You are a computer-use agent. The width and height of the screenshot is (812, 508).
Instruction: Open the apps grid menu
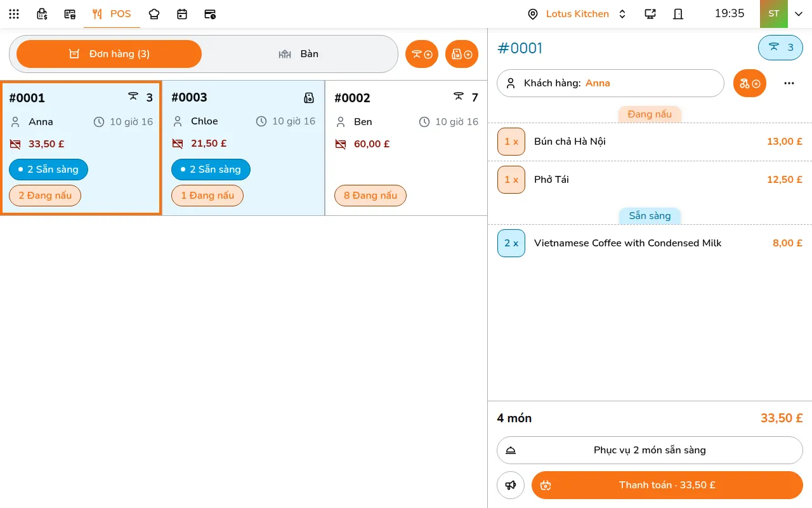click(14, 14)
